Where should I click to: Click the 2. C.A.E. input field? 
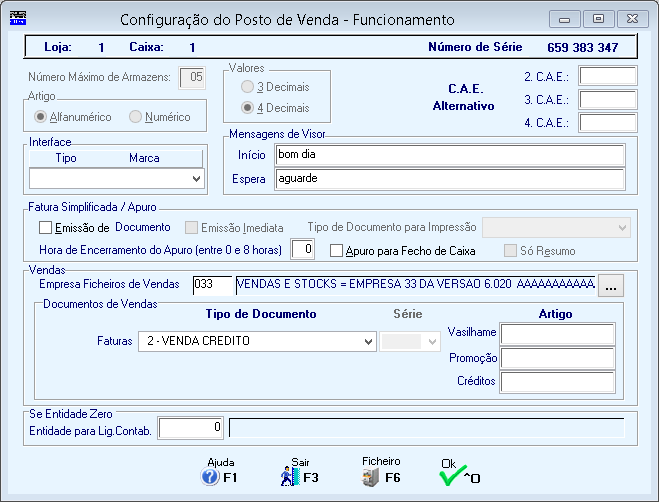point(607,76)
